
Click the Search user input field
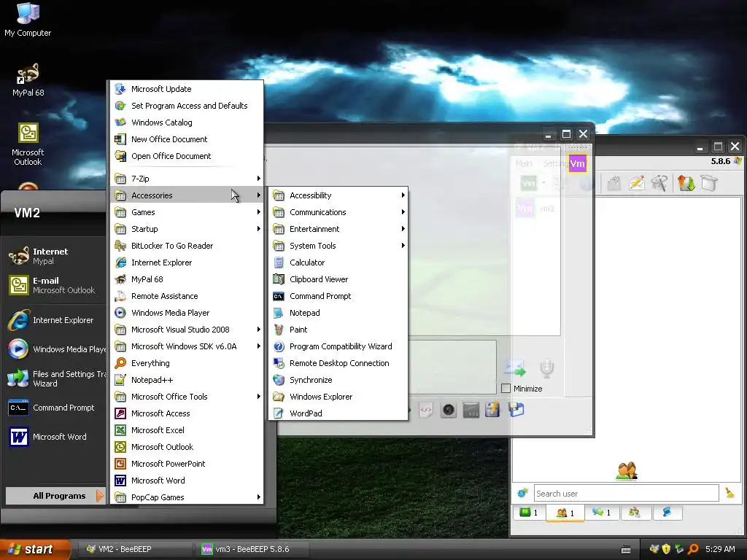pos(626,493)
